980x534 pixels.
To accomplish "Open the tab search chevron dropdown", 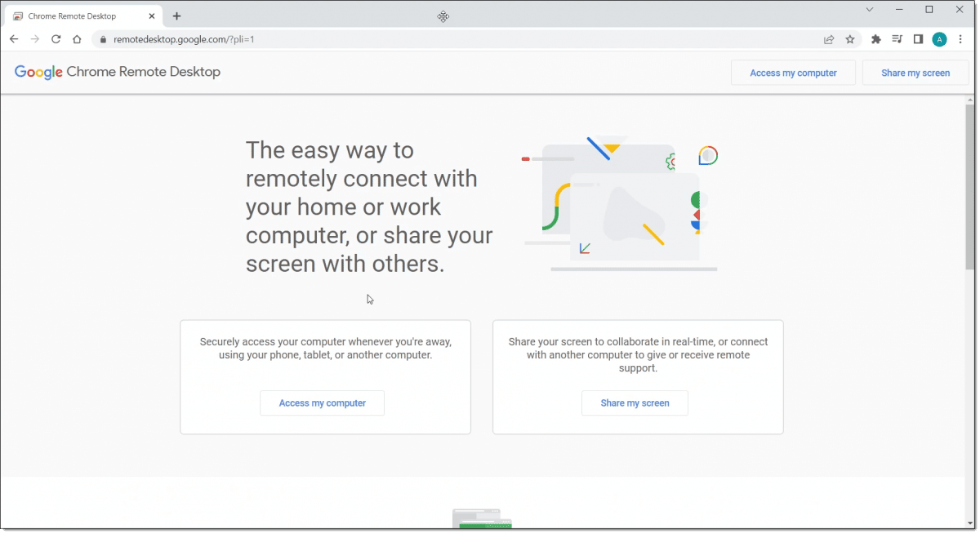I will point(869,9).
